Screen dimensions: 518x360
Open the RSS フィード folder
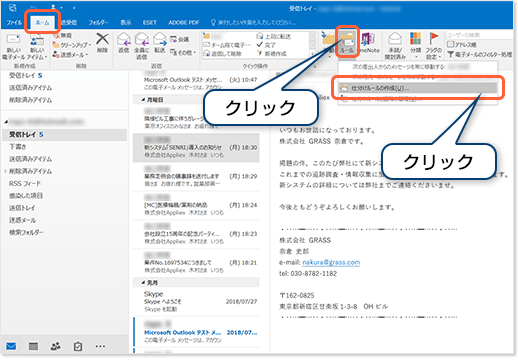[25, 184]
